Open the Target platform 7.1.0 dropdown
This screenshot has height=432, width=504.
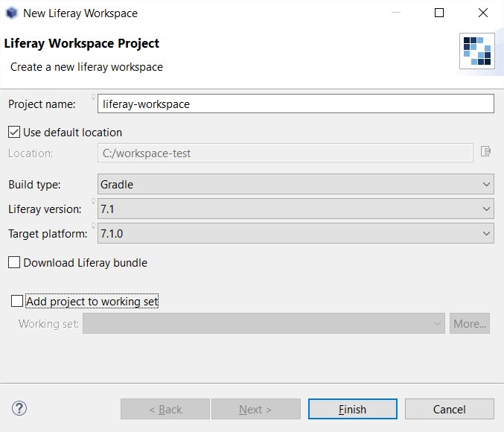(x=296, y=234)
